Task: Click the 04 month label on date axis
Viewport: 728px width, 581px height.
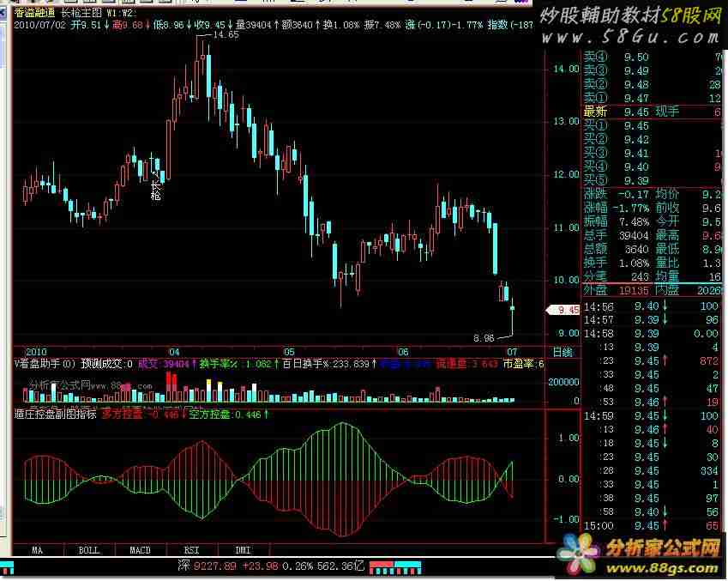Action: pos(174,352)
